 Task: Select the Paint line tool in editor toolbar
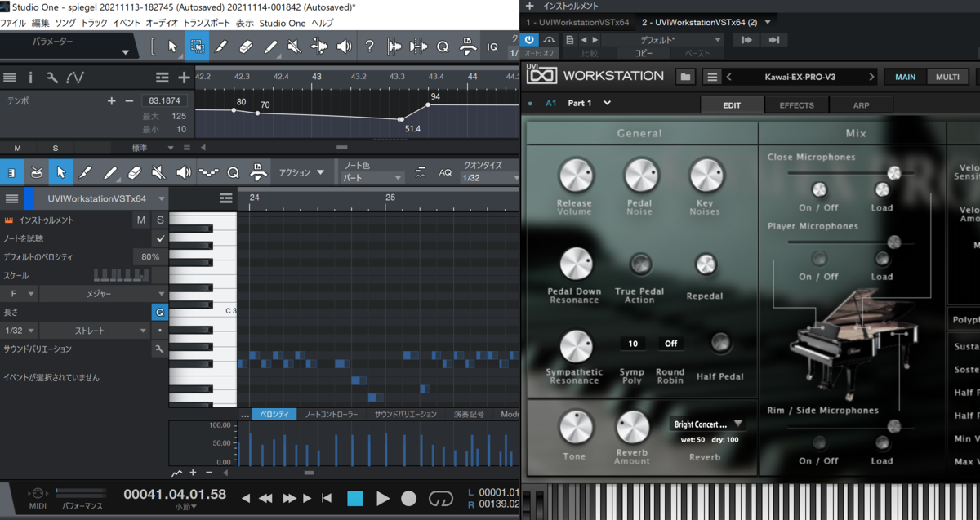click(x=111, y=172)
